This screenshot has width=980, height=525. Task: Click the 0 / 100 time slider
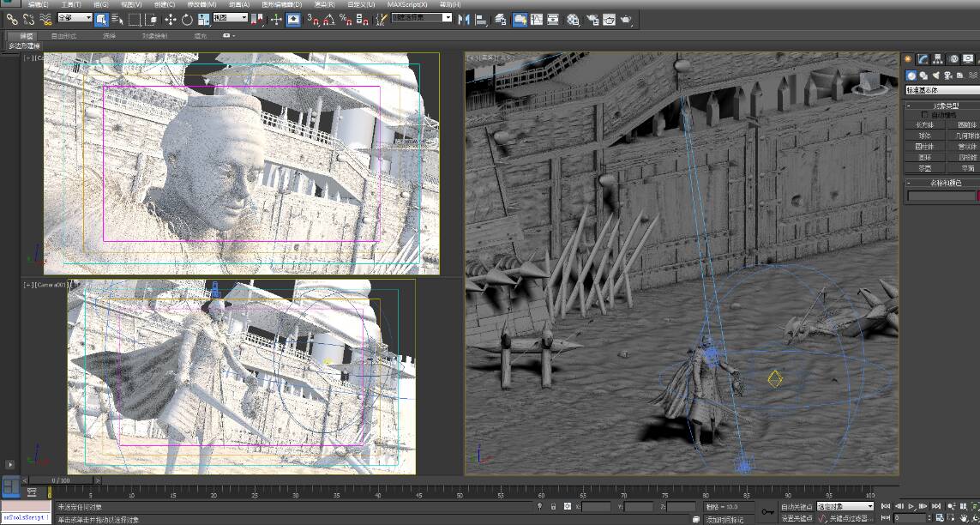tap(61, 480)
